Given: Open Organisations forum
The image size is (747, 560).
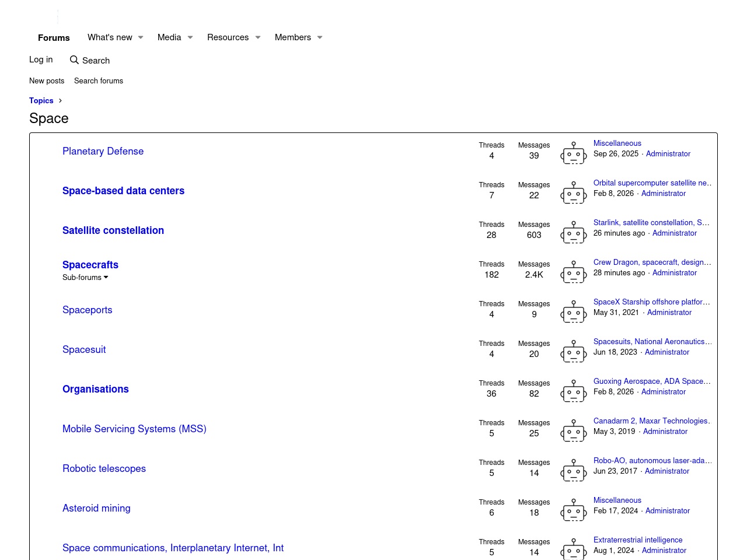Looking at the screenshot, I should click(96, 389).
